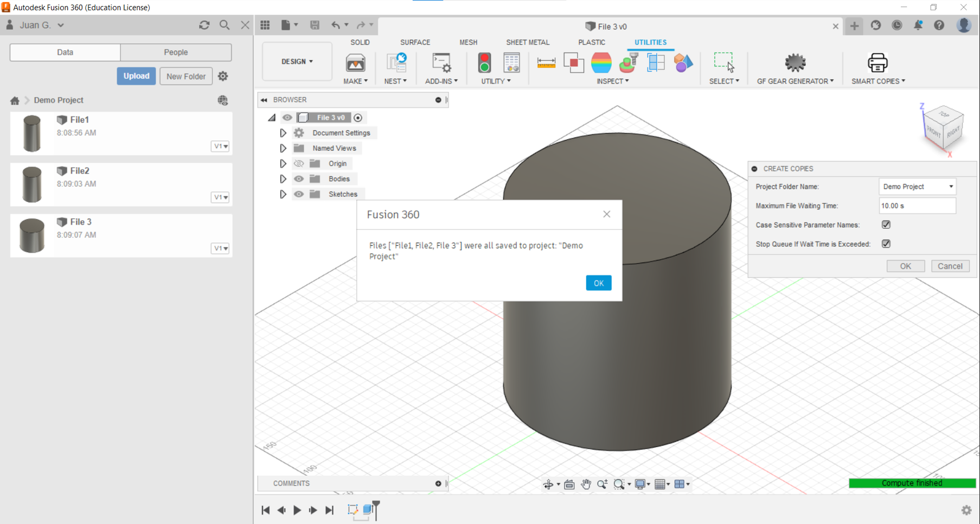Hide the Bodies folder using eye icon
The height and width of the screenshot is (524, 980).
pyautogui.click(x=299, y=179)
